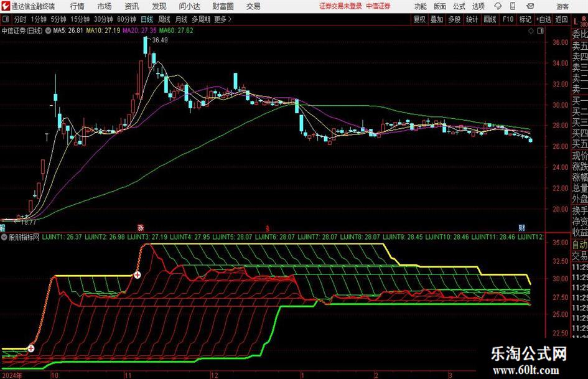
Task: Expand the 中信证券(日线) indicator dropdown arrow
Action: pos(49,30)
